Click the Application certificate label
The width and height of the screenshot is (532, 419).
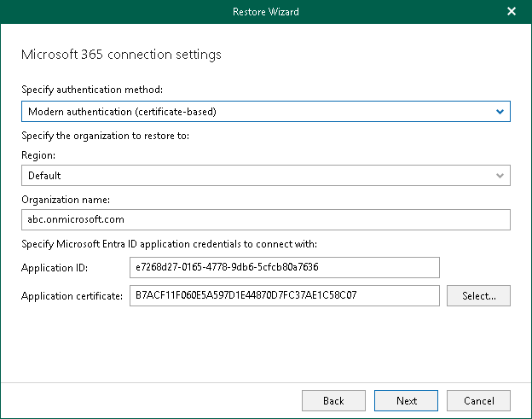click(72, 296)
